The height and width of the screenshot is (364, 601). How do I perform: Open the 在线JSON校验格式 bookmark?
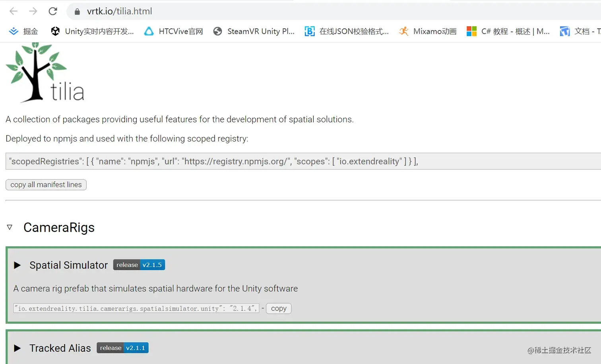click(347, 31)
